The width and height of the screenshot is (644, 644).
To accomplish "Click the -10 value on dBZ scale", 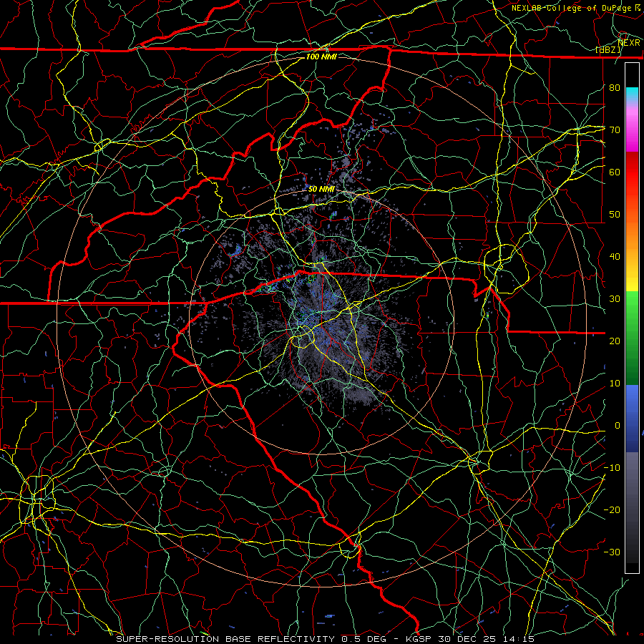I will [612, 468].
